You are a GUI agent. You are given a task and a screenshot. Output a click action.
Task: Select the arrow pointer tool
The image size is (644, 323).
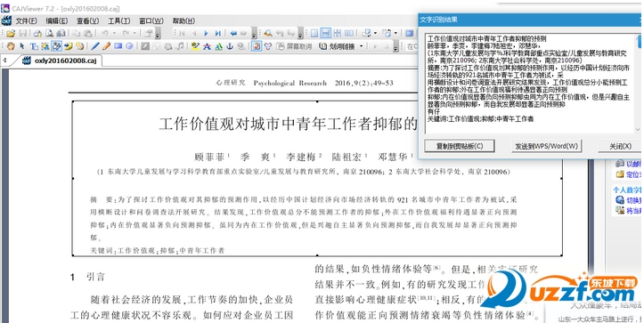click(22, 46)
